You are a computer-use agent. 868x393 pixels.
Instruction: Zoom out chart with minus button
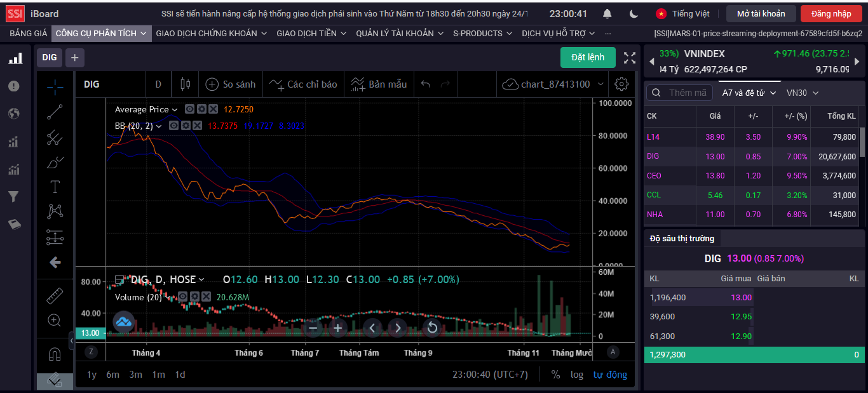pos(312,328)
